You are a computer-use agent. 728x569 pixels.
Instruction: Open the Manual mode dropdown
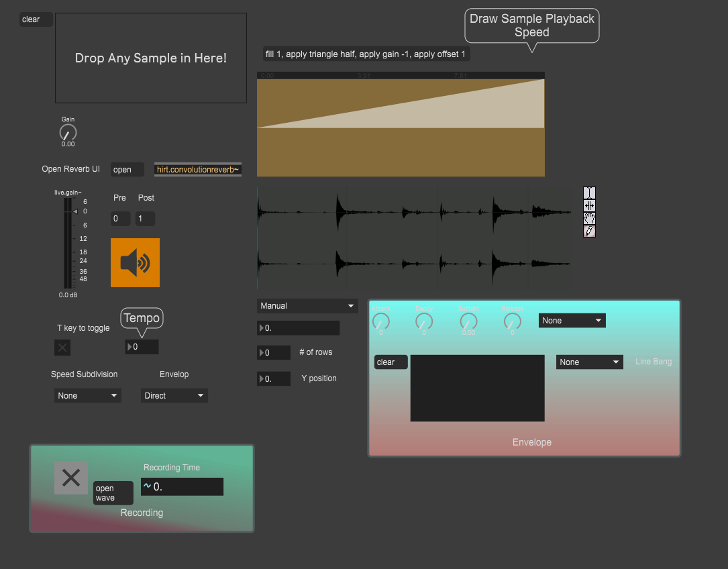(307, 305)
